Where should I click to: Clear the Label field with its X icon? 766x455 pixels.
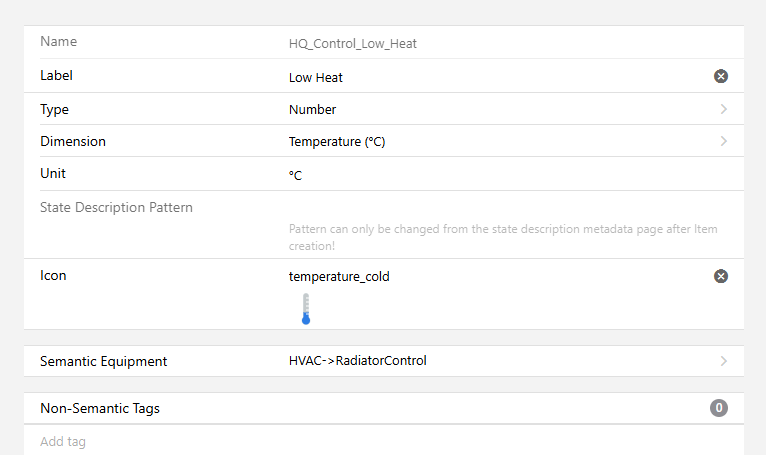point(721,76)
